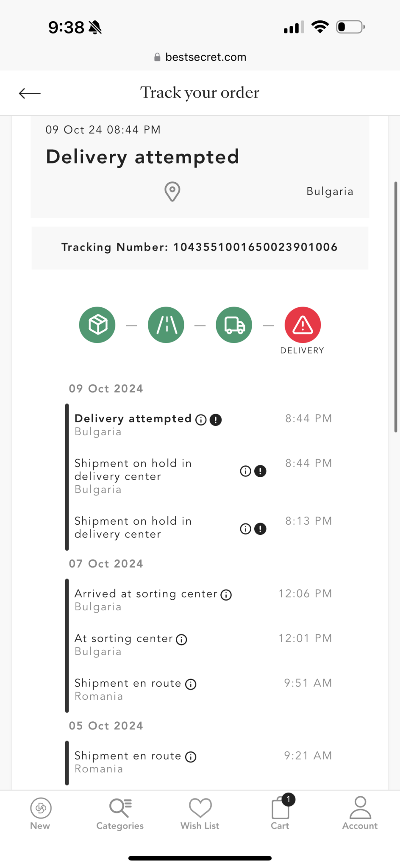This screenshot has width=400, height=868.
Task: Open the Categories tab
Action: point(120,813)
